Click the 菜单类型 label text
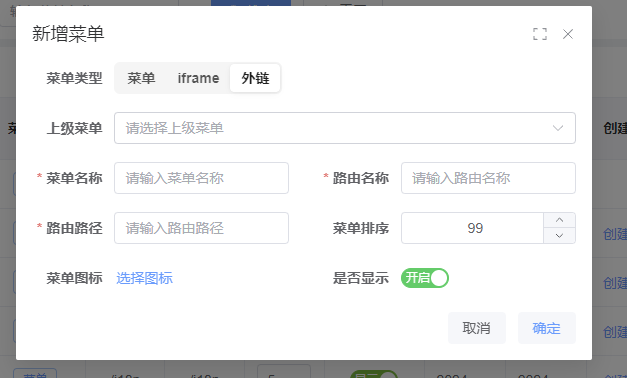This screenshot has width=627, height=378. [74, 78]
